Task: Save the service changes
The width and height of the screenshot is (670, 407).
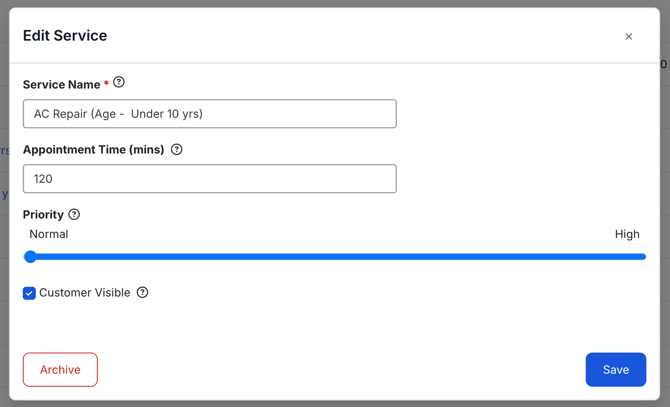Action: [x=616, y=369]
